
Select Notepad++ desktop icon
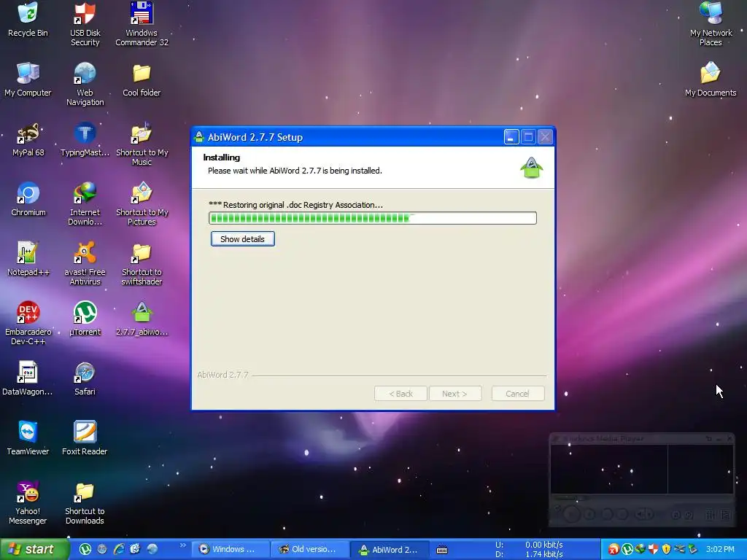pos(28,259)
